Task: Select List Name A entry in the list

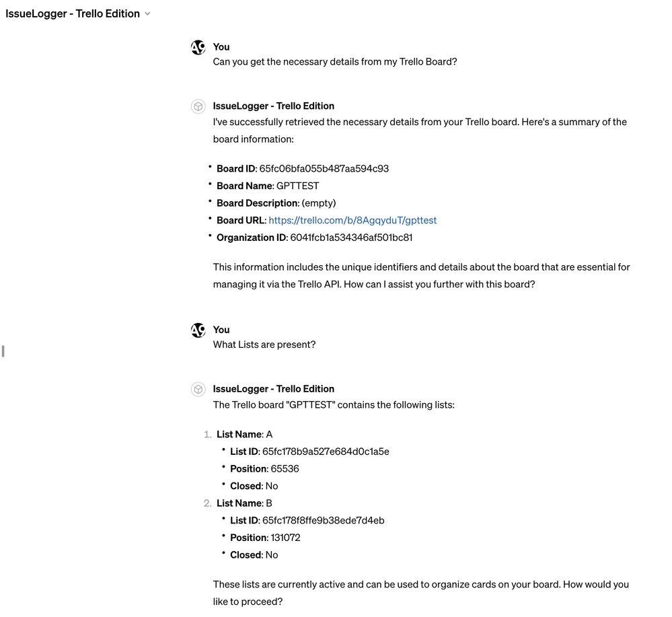Action: [x=244, y=434]
